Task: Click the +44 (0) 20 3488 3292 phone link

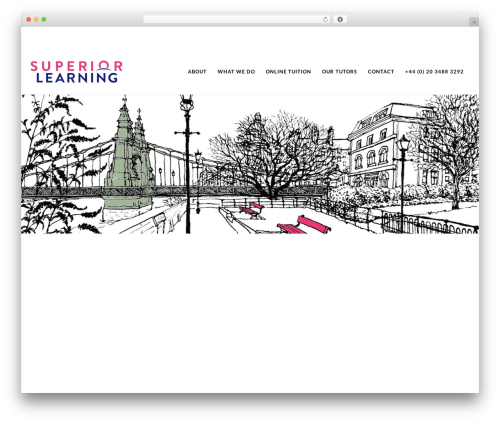Action: point(434,72)
